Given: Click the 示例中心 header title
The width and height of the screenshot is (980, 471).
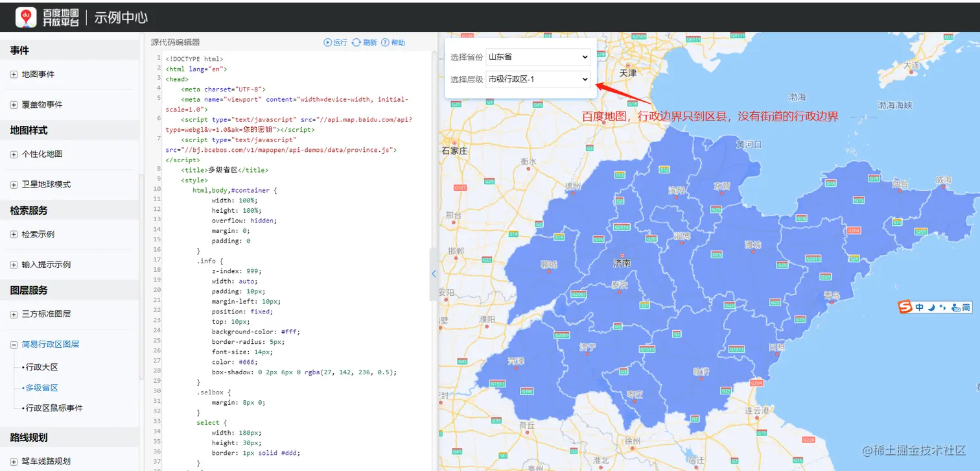Looking at the screenshot, I should coord(121,18).
